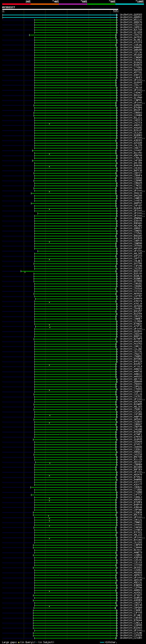The width and height of the screenshot is (146, 644).
Task: Click hit UniRef100_B6FP38
Action: (x=131, y=170)
